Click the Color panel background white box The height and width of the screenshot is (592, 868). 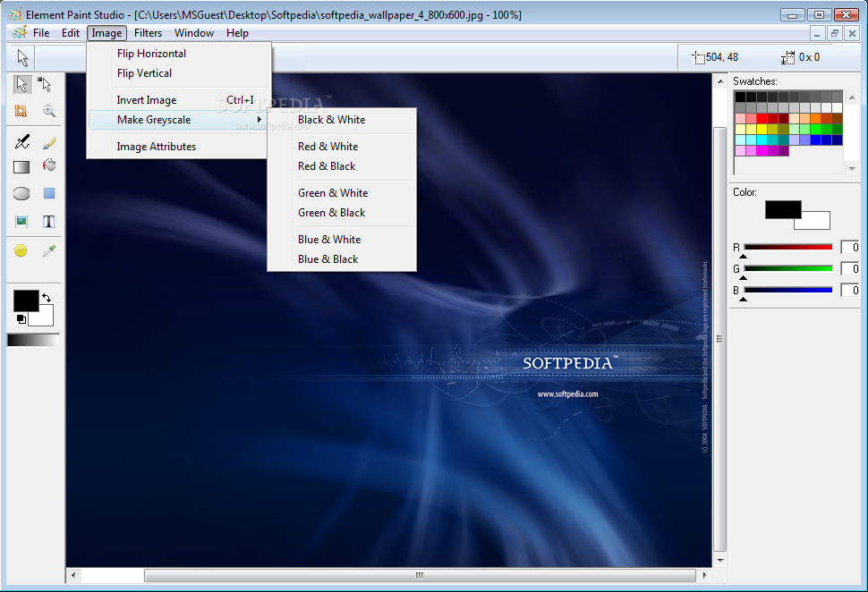[x=815, y=222]
